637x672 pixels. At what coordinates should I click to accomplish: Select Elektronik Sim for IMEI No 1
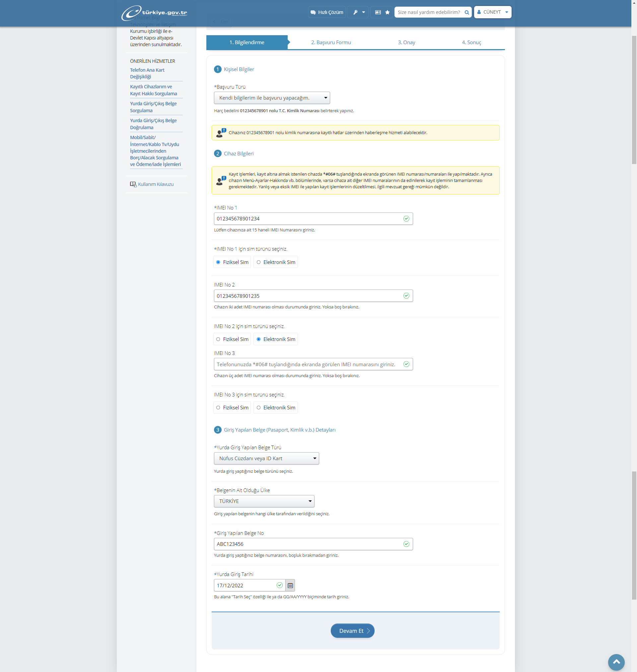[x=259, y=262]
